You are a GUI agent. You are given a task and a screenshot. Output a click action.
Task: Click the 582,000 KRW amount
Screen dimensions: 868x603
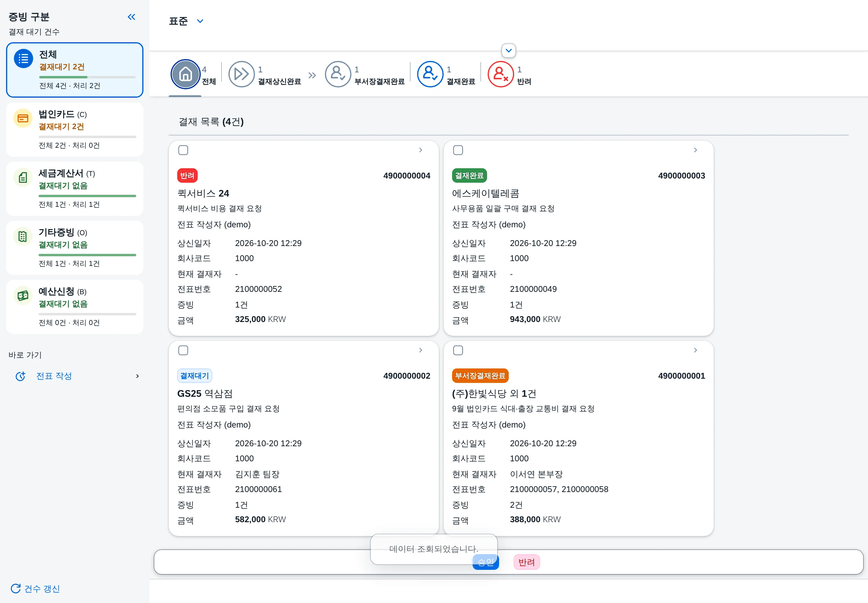(x=260, y=519)
